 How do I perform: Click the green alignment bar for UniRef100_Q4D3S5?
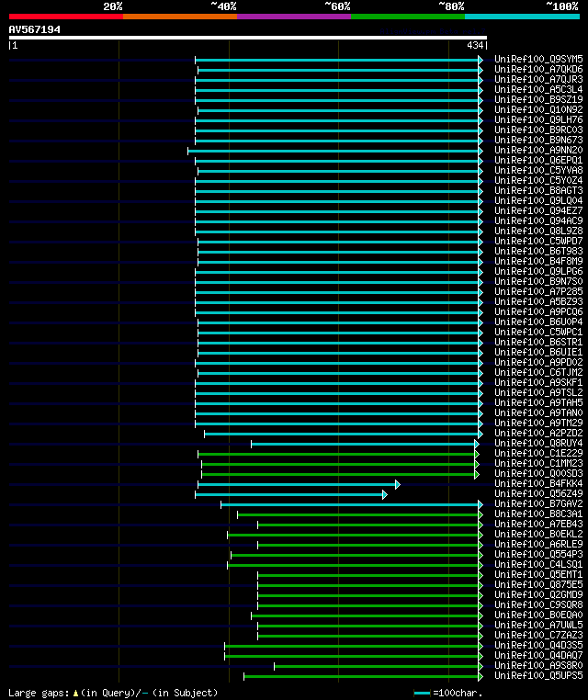point(352,646)
